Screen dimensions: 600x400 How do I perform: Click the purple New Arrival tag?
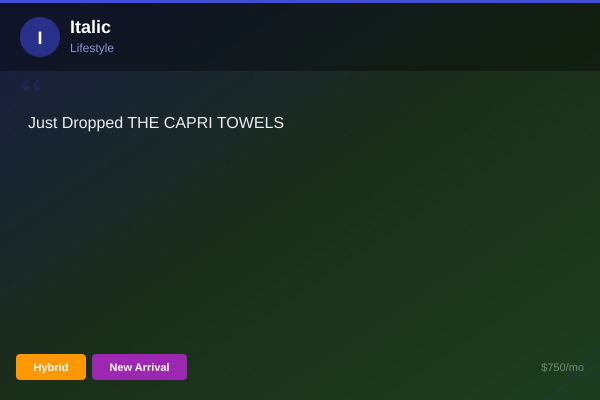point(139,367)
